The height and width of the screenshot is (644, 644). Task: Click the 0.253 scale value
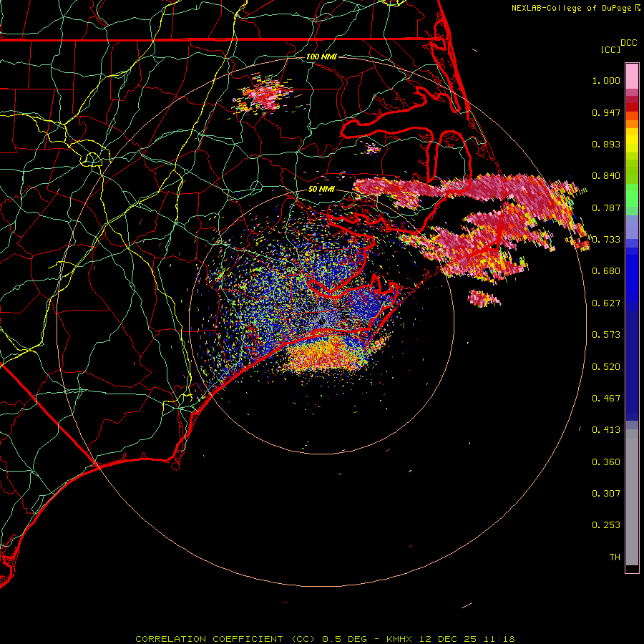click(606, 525)
